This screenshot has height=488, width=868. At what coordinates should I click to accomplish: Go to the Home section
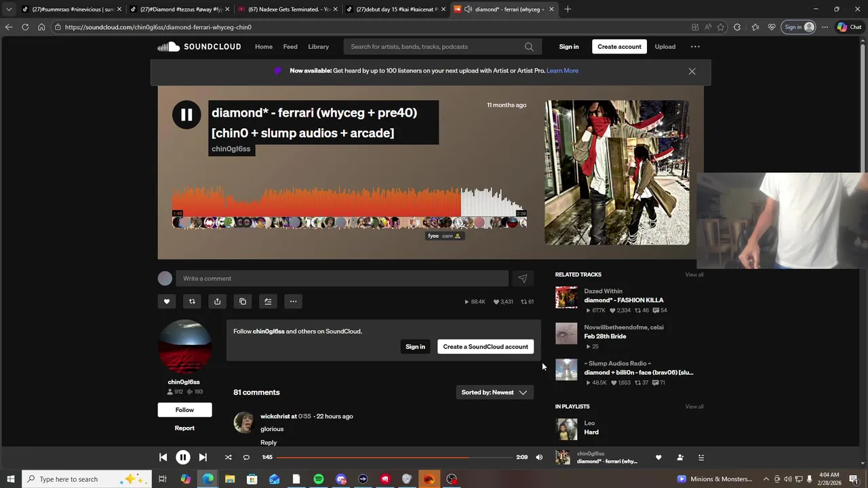pos(264,47)
